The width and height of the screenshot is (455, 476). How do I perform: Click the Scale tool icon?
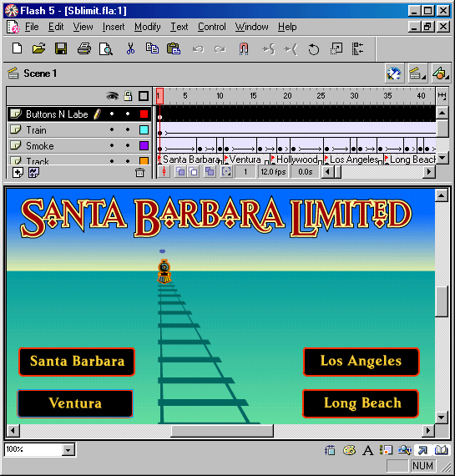pos(336,48)
